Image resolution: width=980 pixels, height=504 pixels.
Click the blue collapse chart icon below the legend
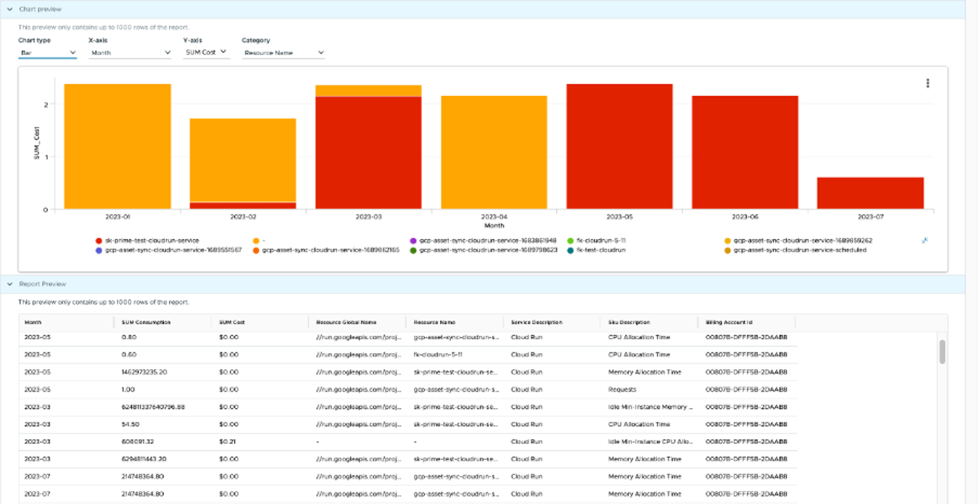click(x=924, y=240)
